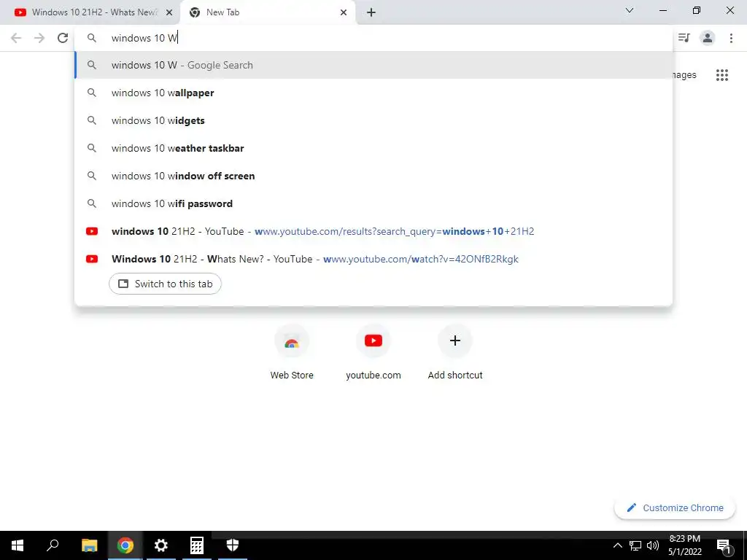The height and width of the screenshot is (560, 747).
Task: Select 'windows 10 wifi password' suggestion
Action: point(374,203)
